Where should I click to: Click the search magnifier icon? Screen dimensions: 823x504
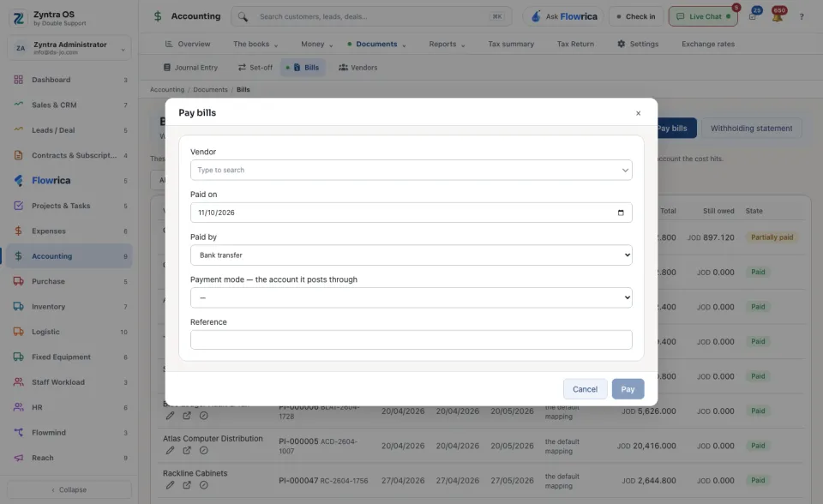click(x=243, y=17)
